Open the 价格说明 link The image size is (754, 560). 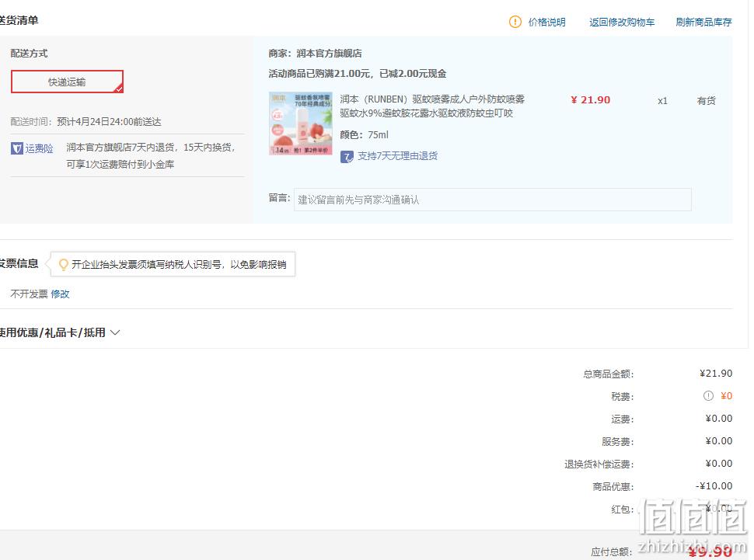point(546,22)
